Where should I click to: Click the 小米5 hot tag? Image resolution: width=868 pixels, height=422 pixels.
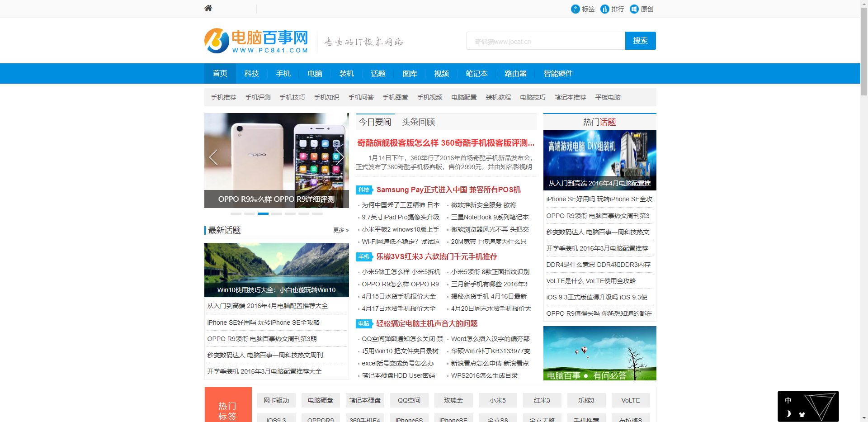[498, 400]
